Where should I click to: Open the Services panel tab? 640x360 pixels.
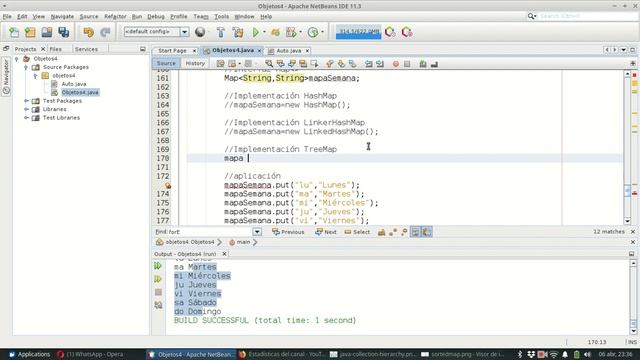(x=86, y=49)
